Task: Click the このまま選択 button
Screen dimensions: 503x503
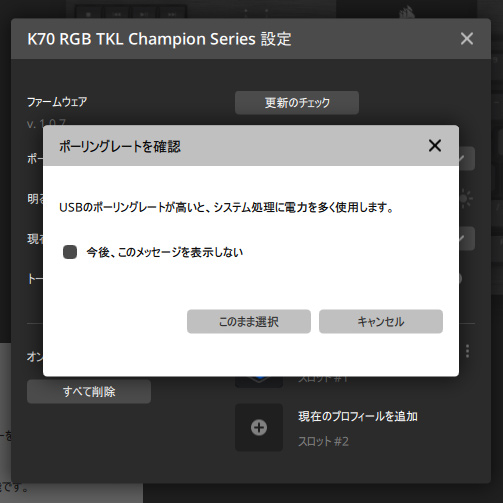Action: tap(249, 321)
